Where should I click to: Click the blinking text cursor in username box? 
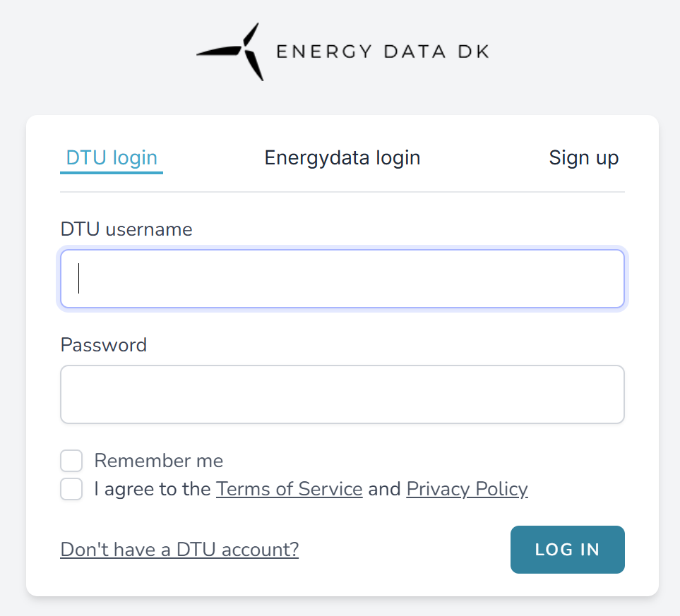tap(78, 279)
